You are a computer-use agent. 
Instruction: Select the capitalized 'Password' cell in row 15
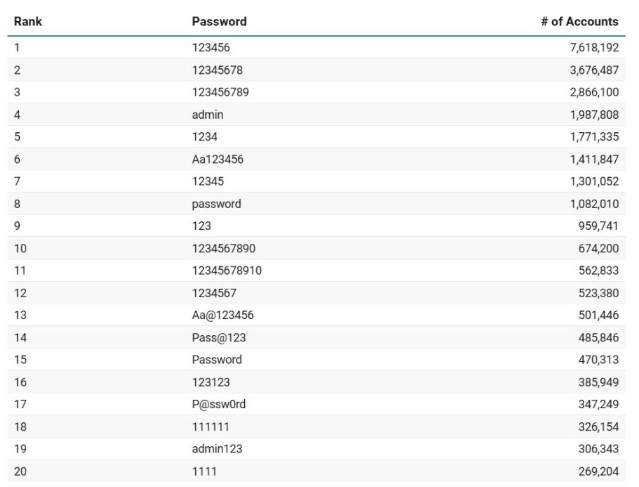point(216,360)
